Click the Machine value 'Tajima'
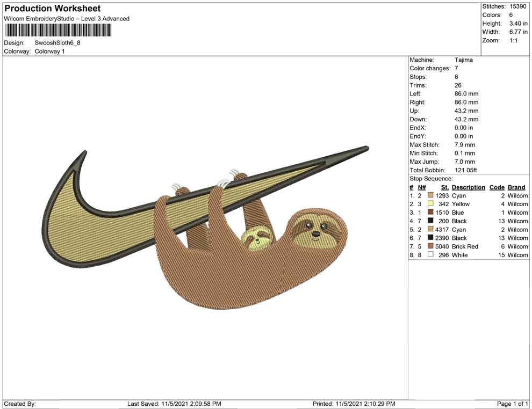The height and width of the screenshot is (409, 532). (x=464, y=60)
